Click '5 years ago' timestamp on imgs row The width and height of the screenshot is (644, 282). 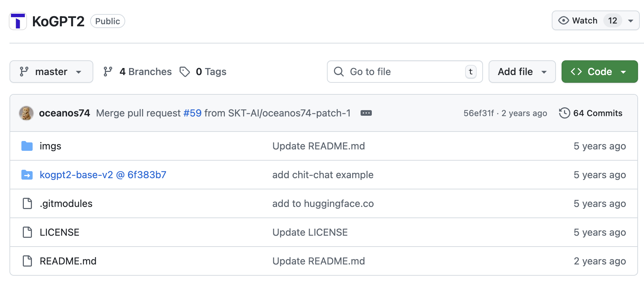pyautogui.click(x=600, y=146)
